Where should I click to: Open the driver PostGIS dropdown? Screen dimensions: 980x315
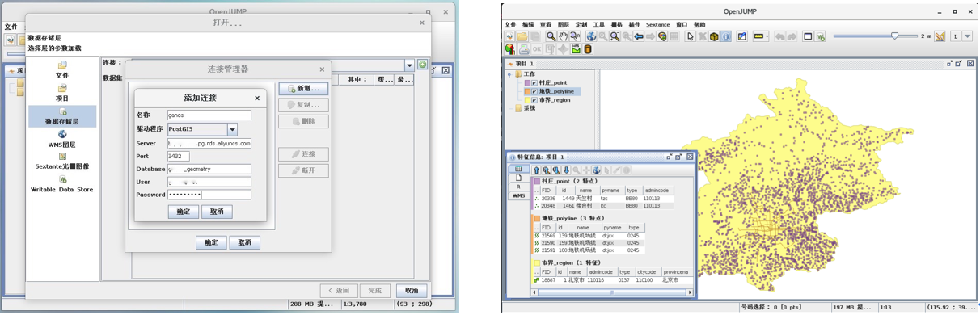232,129
